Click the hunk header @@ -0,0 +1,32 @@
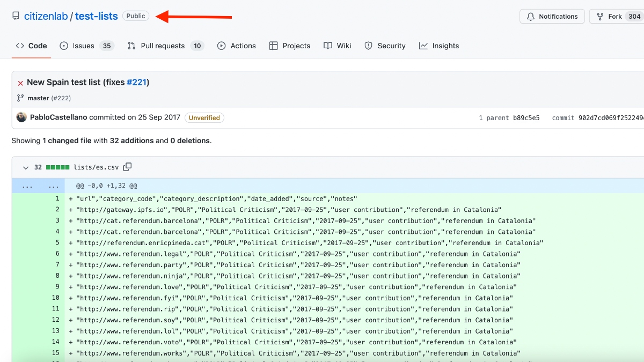This screenshot has height=362, width=644. coord(107,186)
